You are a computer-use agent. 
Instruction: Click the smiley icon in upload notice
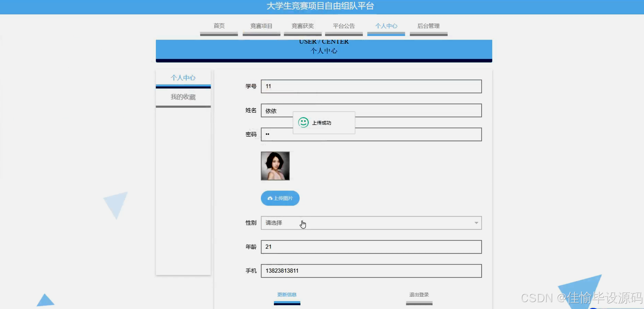[303, 122]
